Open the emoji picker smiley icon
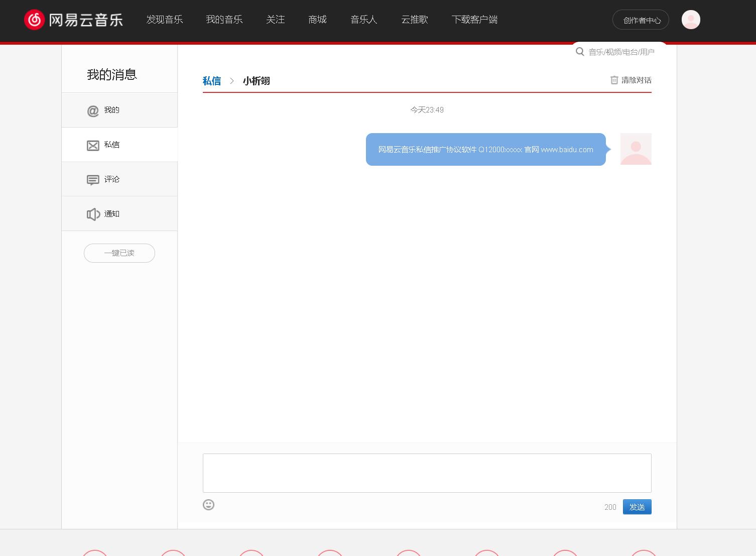Screen dimensions: 756x556 (208, 505)
